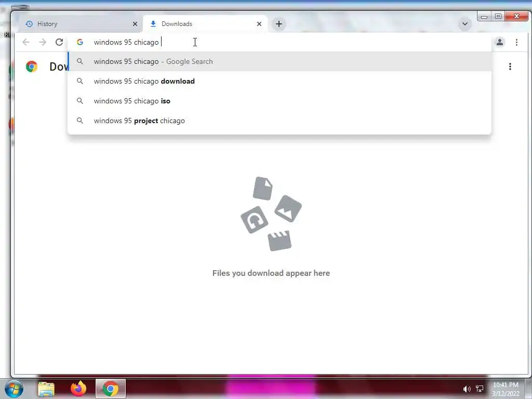The height and width of the screenshot is (399, 532).
Task: Open the Chrome profile avatar
Action: tap(500, 42)
